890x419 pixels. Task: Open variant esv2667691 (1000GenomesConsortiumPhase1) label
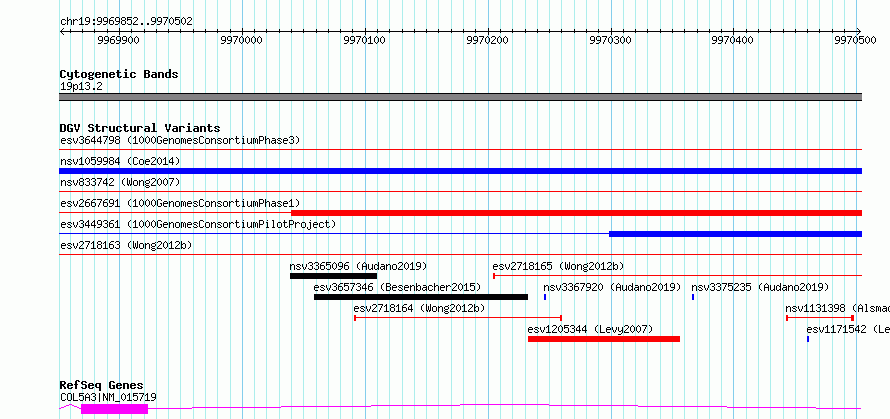tap(180, 203)
